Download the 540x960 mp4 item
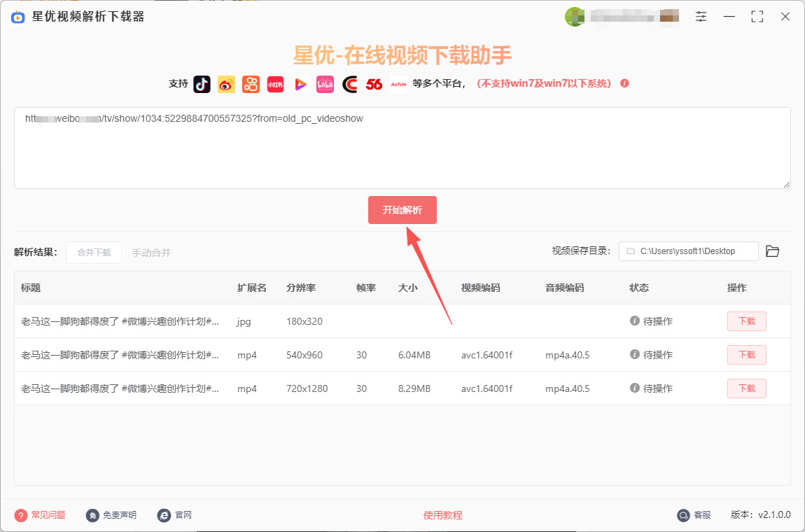805x532 pixels. [746, 355]
